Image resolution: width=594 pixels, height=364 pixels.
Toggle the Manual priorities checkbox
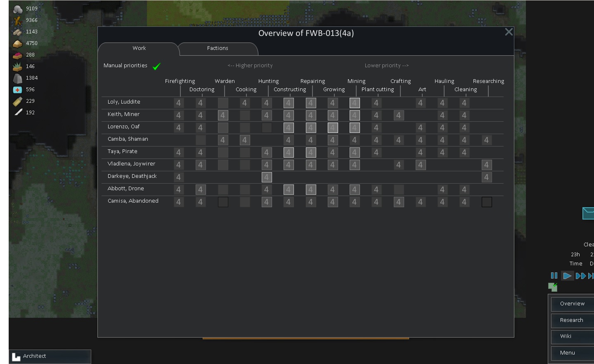click(156, 65)
